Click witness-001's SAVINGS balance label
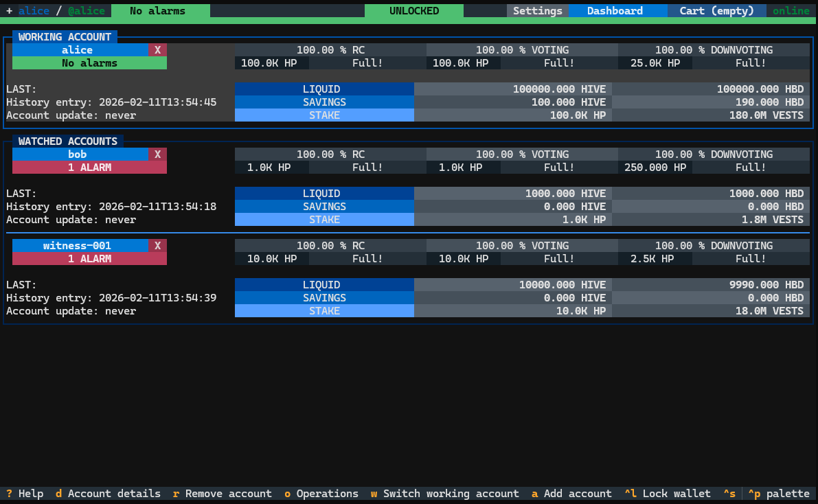 click(324, 297)
